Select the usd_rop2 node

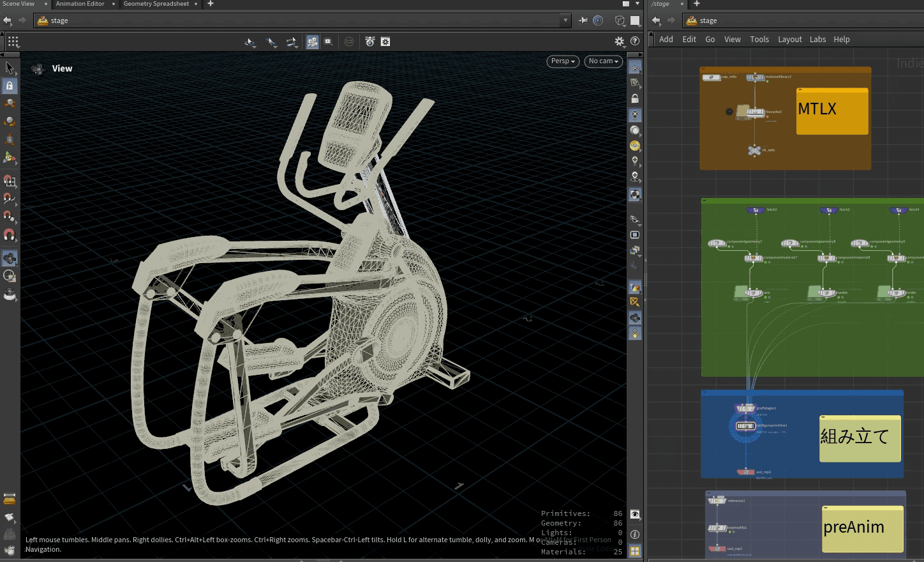coord(745,473)
